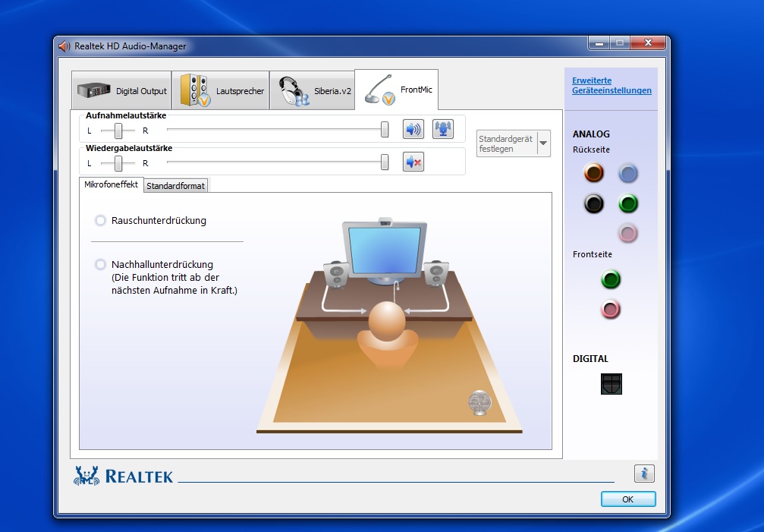This screenshot has width=764, height=532.
Task: Click the digital optical connector icon
Action: click(x=612, y=384)
